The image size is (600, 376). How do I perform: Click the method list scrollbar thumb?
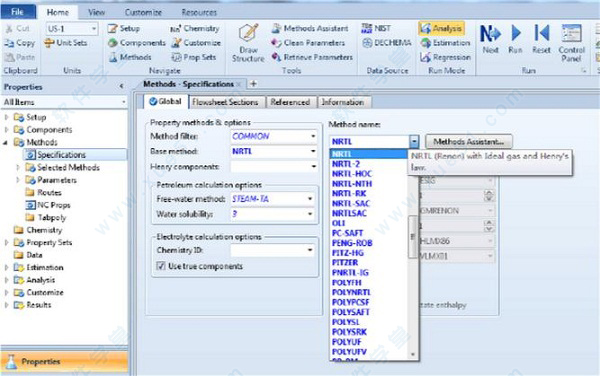pos(412,237)
